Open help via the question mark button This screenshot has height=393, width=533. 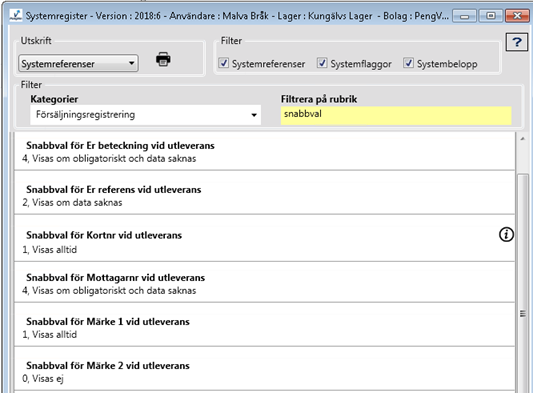tap(517, 42)
